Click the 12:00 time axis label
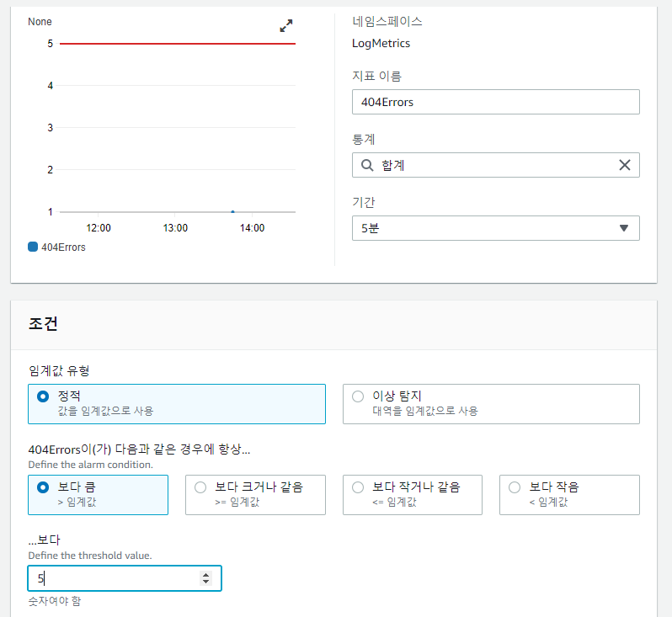 (x=99, y=228)
